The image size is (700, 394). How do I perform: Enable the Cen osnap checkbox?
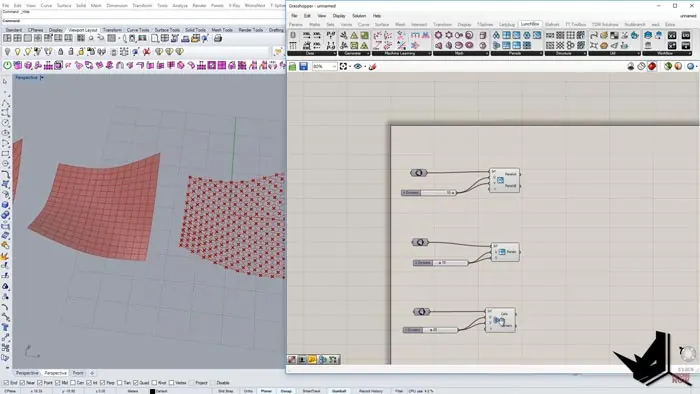pos(73,383)
